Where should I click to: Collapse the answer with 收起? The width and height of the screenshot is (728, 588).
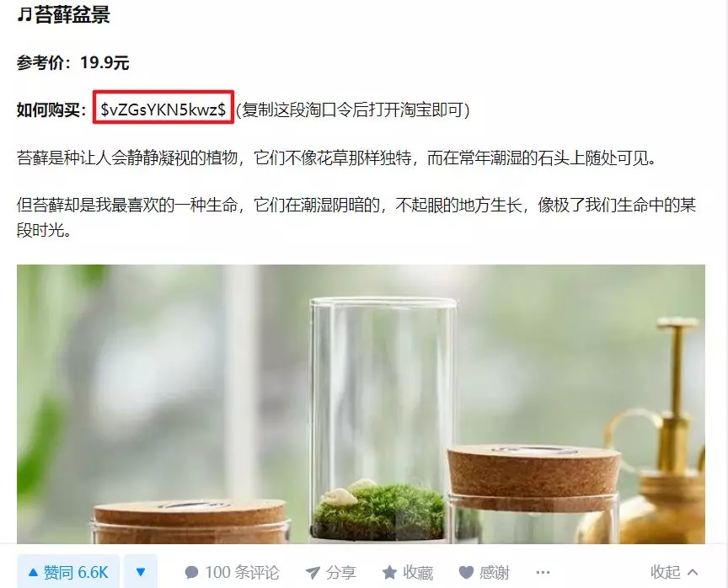(674, 572)
